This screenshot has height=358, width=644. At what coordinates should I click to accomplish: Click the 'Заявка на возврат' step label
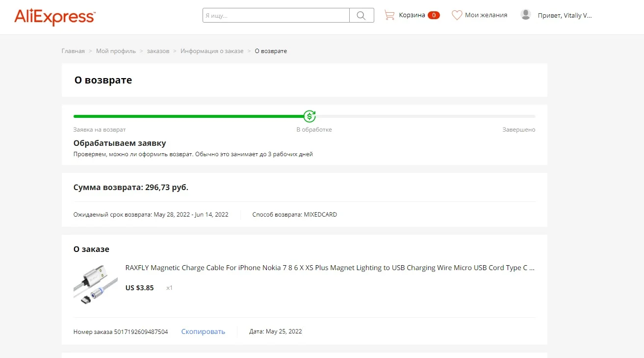[100, 130]
